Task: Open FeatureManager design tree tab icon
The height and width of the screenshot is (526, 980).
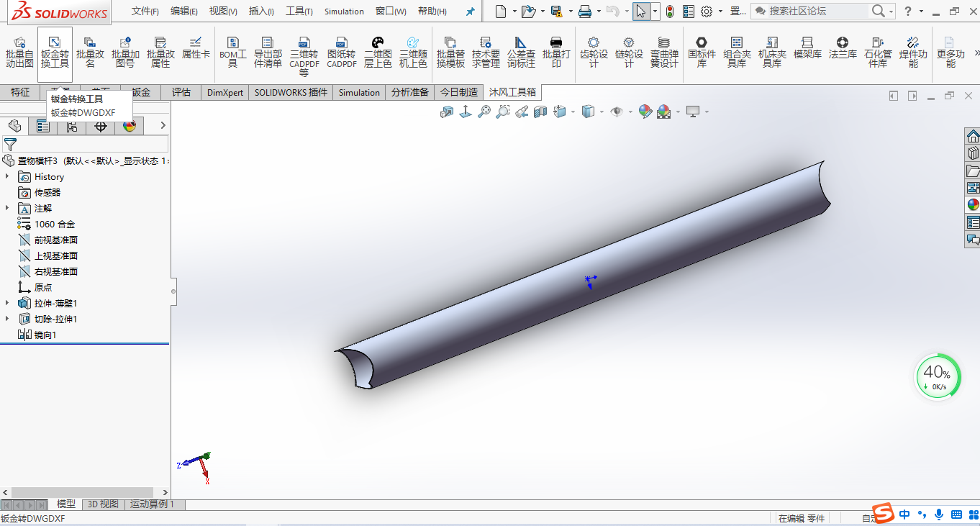Action: click(x=14, y=127)
